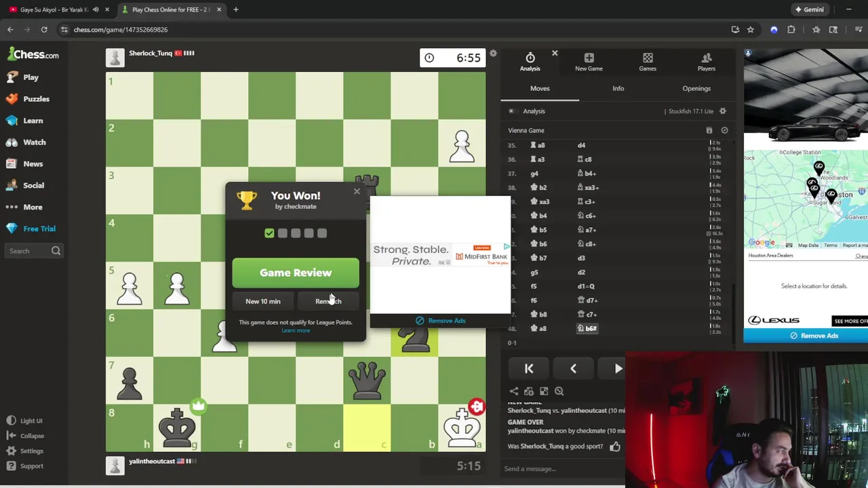Click the magnifier analysis icon
The image size is (868, 488).
click(x=559, y=391)
